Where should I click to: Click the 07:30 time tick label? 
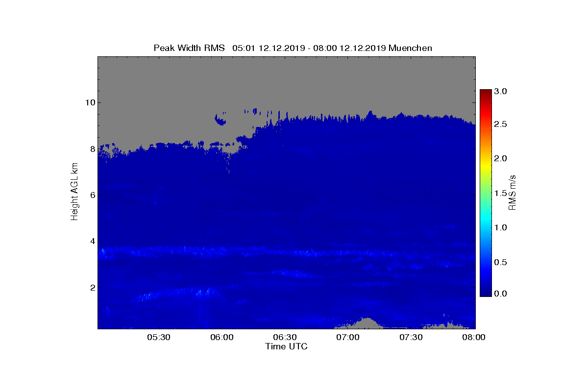click(411, 337)
